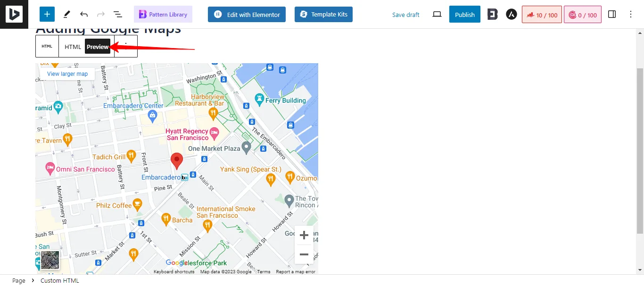
Task: Click Report a map error
Action: click(x=296, y=272)
